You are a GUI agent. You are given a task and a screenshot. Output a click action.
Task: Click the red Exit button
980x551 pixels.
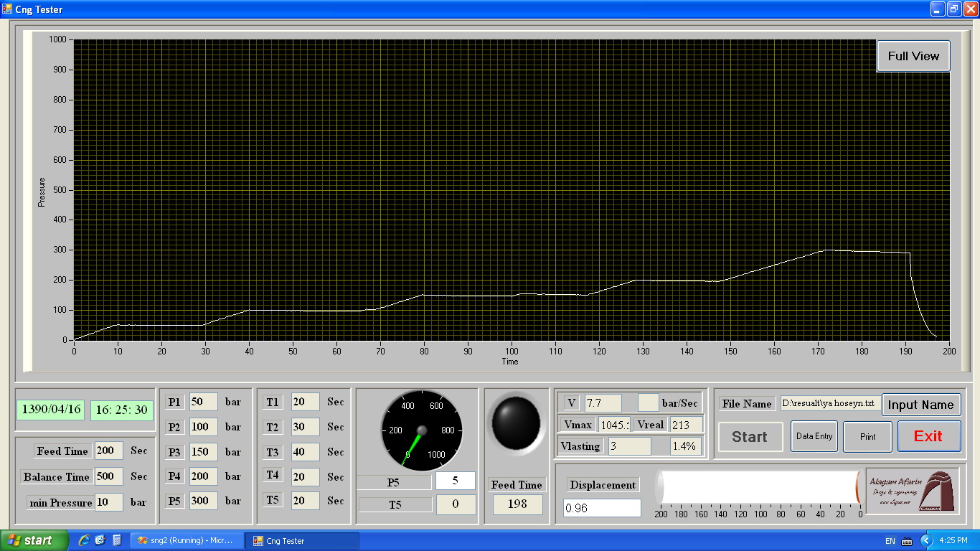point(928,436)
